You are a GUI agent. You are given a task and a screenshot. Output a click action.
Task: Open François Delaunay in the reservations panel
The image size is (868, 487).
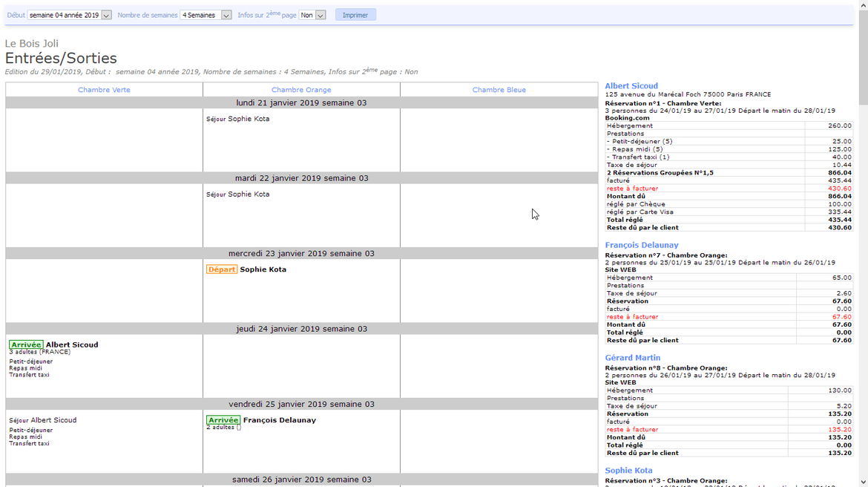(x=642, y=245)
